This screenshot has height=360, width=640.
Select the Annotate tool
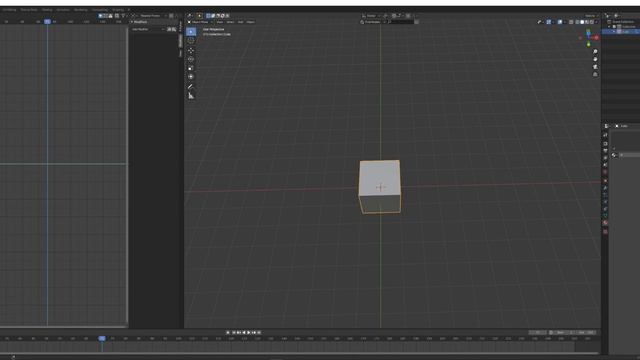191,87
